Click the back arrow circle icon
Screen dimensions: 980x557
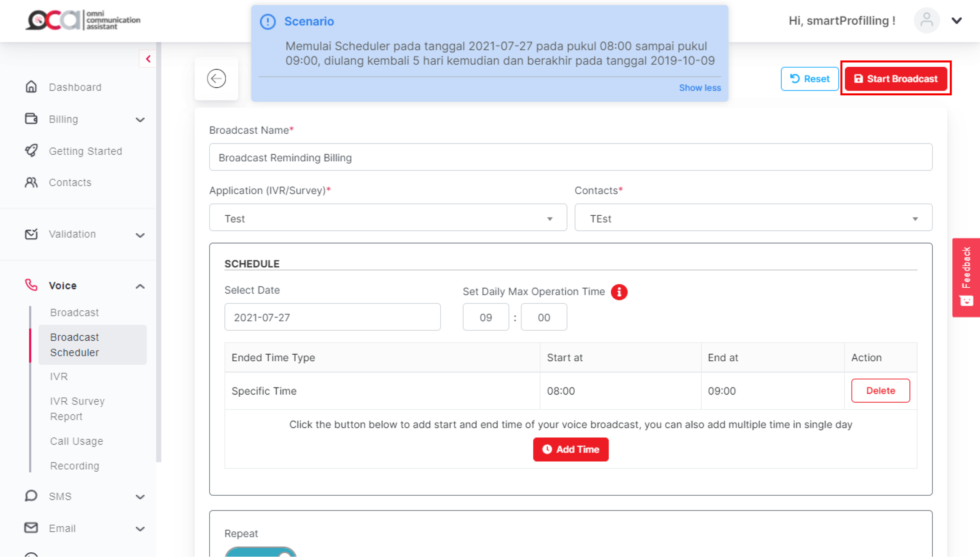tap(216, 79)
